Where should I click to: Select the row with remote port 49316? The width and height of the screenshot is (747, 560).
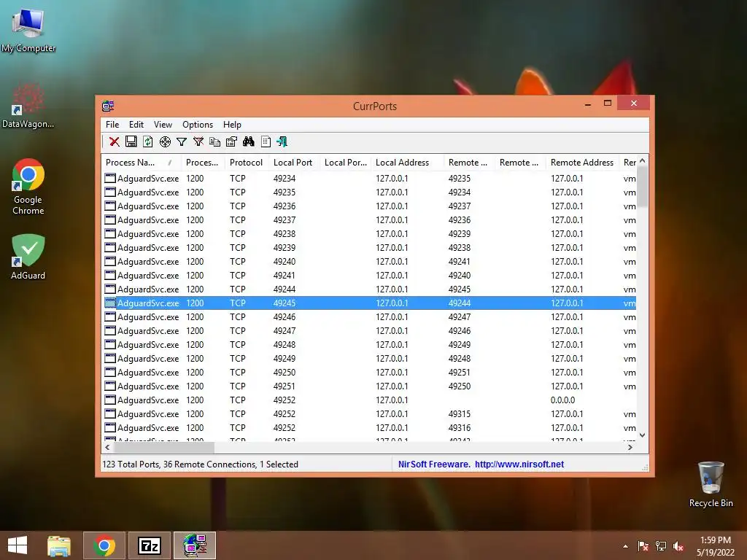pos(370,427)
